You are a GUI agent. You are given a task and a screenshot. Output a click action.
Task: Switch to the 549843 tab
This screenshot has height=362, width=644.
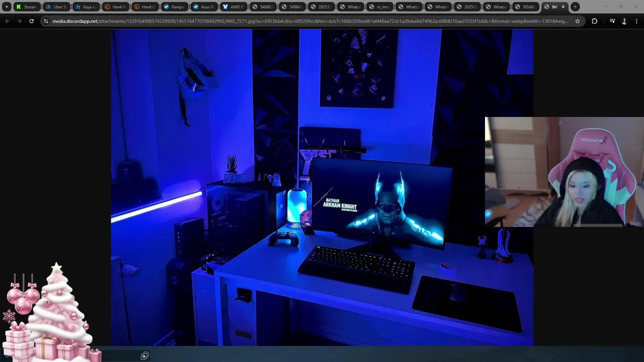(x=291, y=7)
